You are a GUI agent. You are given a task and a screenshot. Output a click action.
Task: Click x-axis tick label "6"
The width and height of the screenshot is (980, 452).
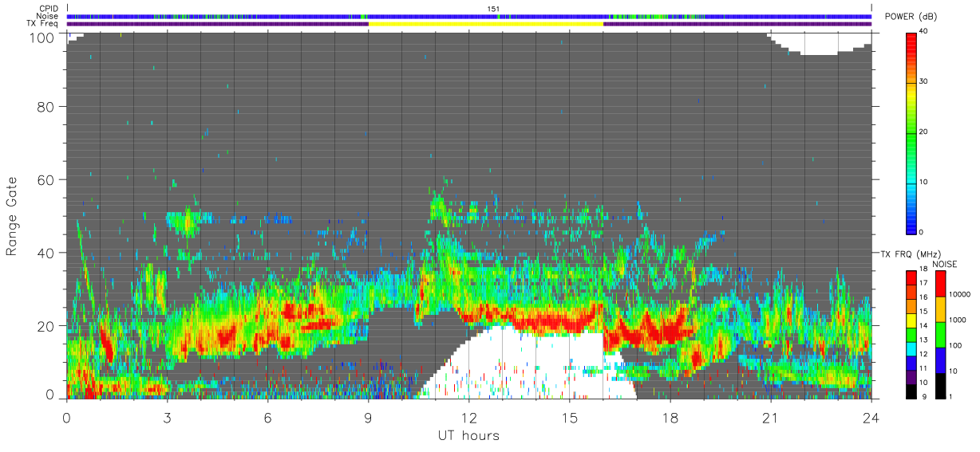pos(267,417)
